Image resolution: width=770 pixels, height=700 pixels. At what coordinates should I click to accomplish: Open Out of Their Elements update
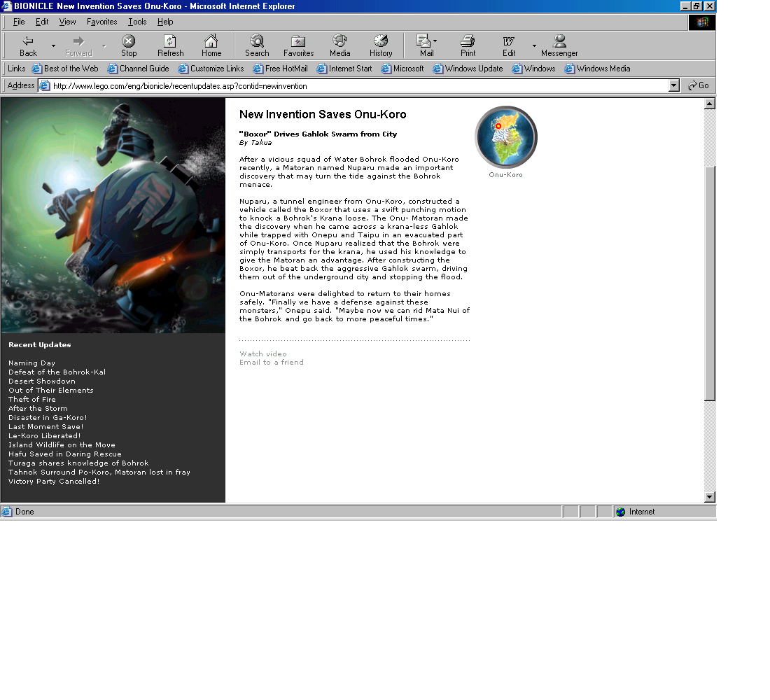click(51, 391)
